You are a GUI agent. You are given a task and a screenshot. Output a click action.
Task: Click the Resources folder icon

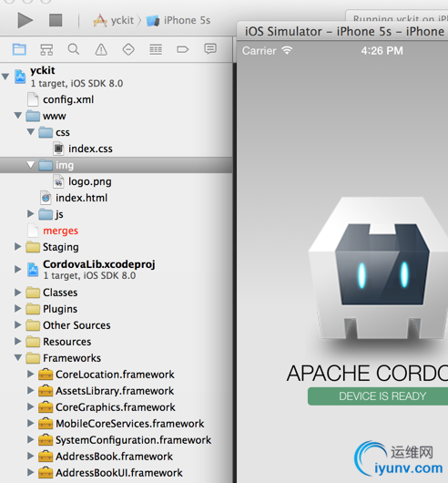point(33,342)
